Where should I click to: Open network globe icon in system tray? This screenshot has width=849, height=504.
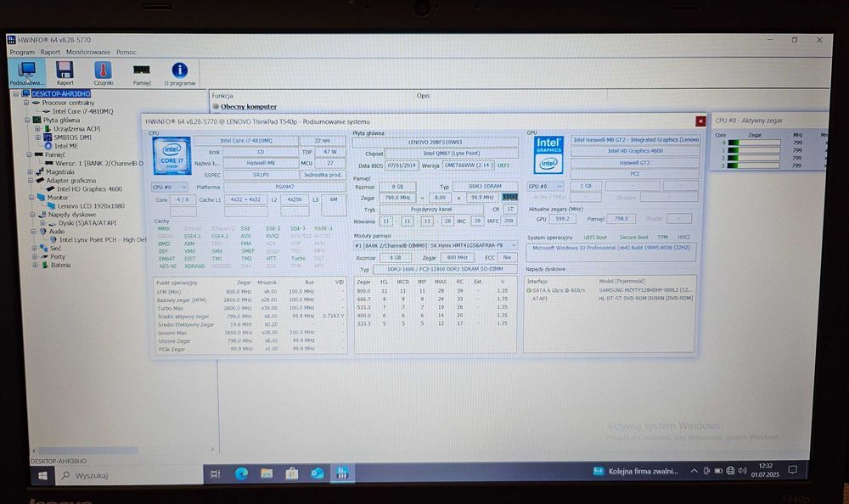click(730, 470)
